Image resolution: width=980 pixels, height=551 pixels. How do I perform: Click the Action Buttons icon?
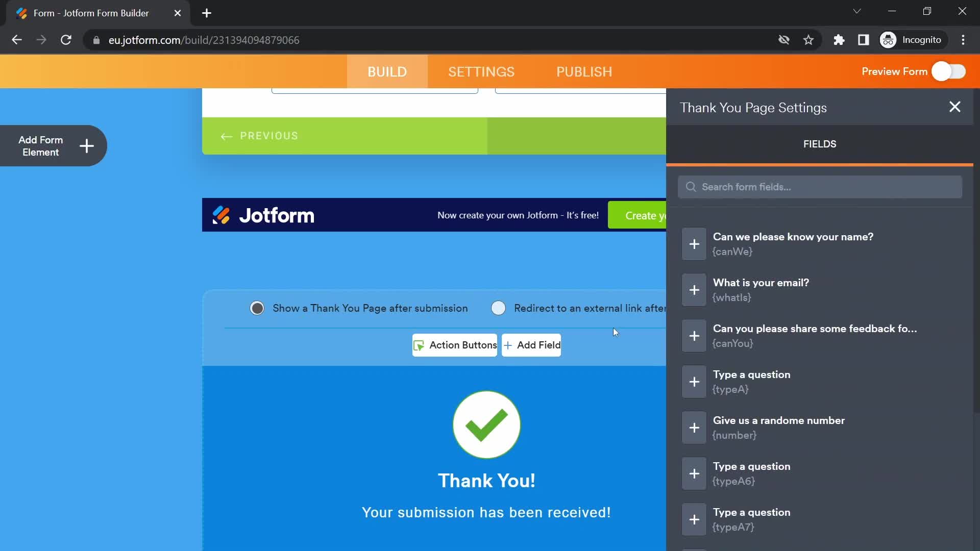coord(419,345)
